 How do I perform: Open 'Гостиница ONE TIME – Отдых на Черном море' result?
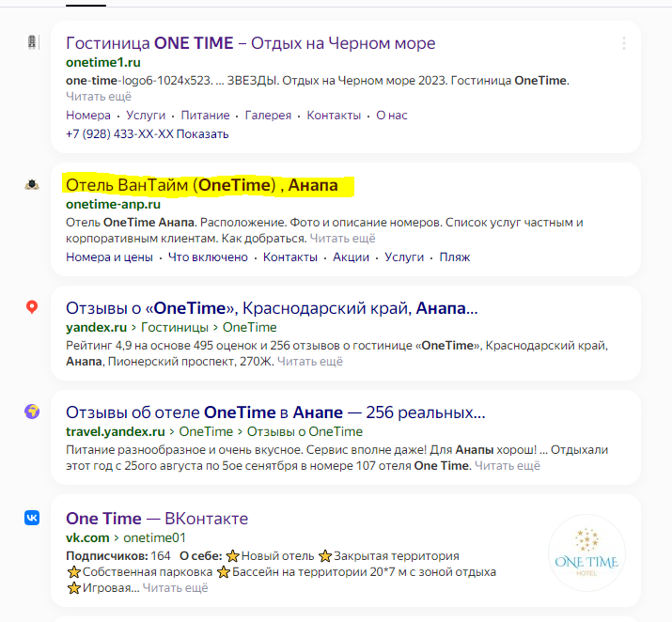(250, 43)
